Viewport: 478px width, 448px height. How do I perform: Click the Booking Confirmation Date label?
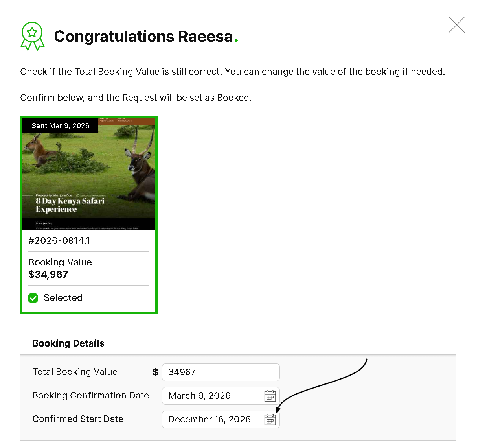click(x=90, y=395)
